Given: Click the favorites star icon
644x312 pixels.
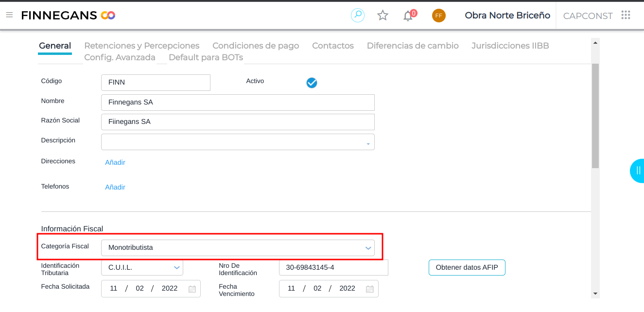Looking at the screenshot, I should pyautogui.click(x=383, y=16).
